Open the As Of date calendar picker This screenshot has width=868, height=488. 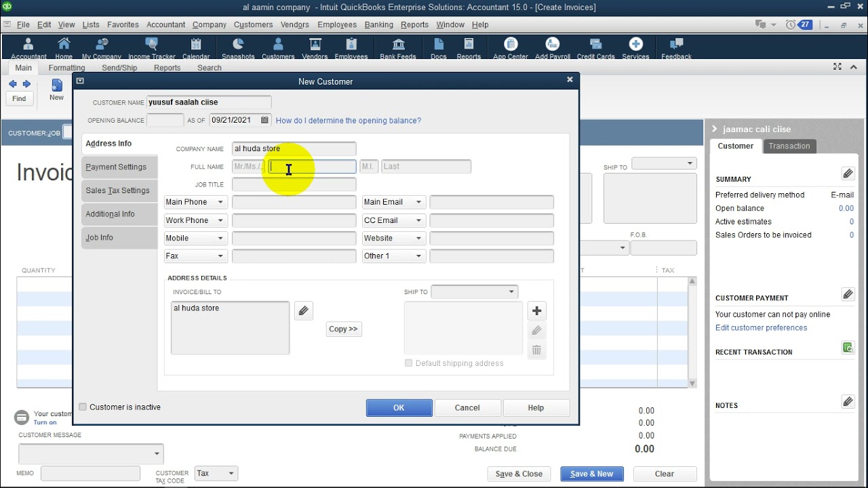coord(264,120)
